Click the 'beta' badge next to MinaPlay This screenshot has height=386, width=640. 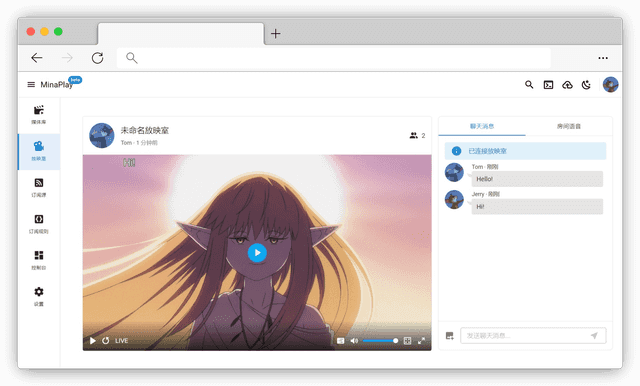tap(75, 80)
